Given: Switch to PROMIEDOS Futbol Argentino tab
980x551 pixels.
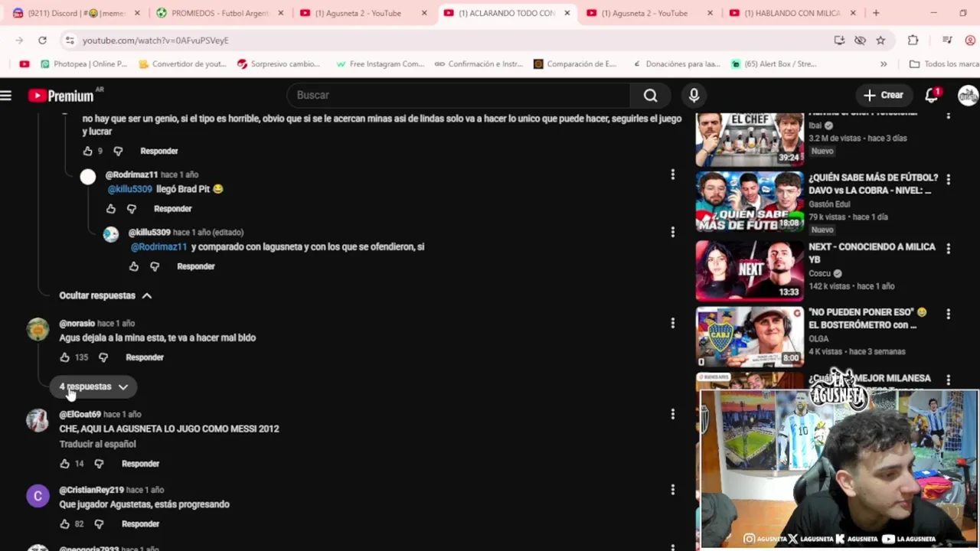Looking at the screenshot, I should (x=220, y=13).
